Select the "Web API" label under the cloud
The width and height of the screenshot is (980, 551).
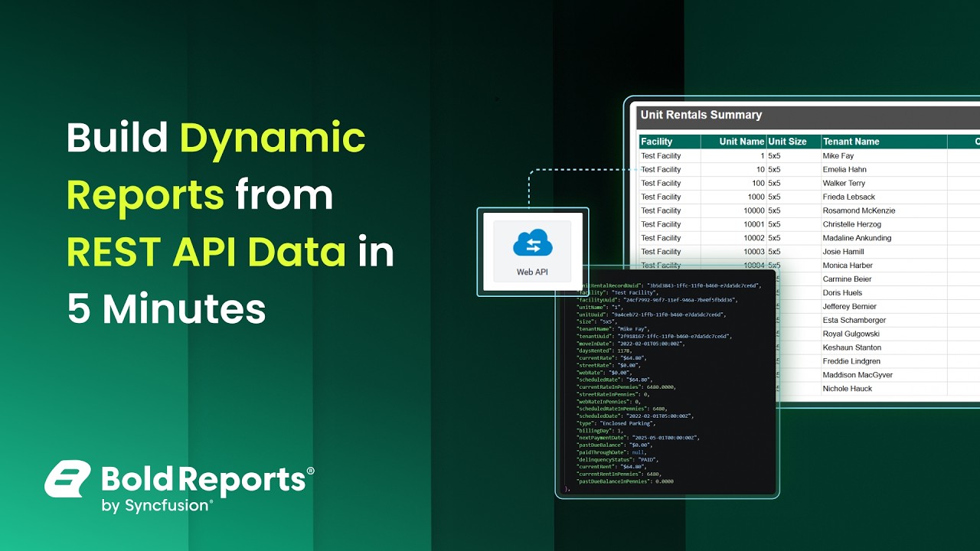[532, 272]
